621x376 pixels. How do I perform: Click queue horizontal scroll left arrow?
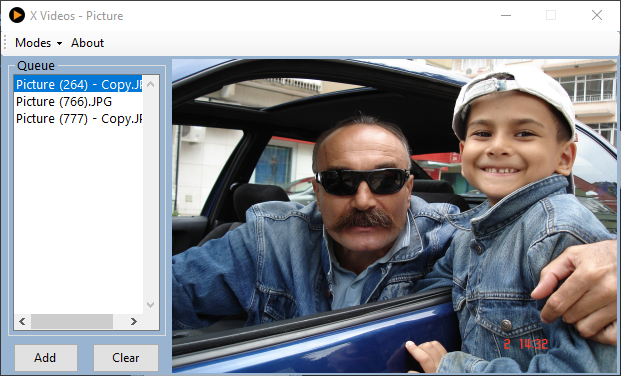click(x=23, y=321)
